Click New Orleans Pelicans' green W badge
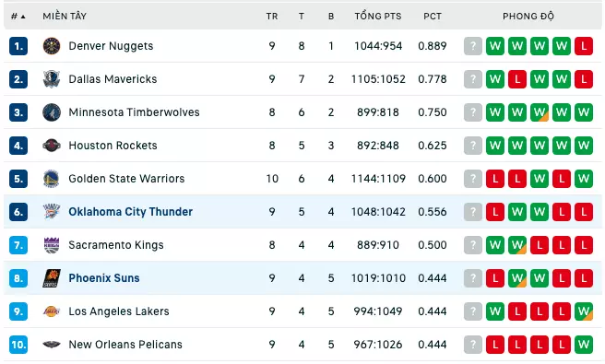This screenshot has width=605, height=364. [584, 345]
